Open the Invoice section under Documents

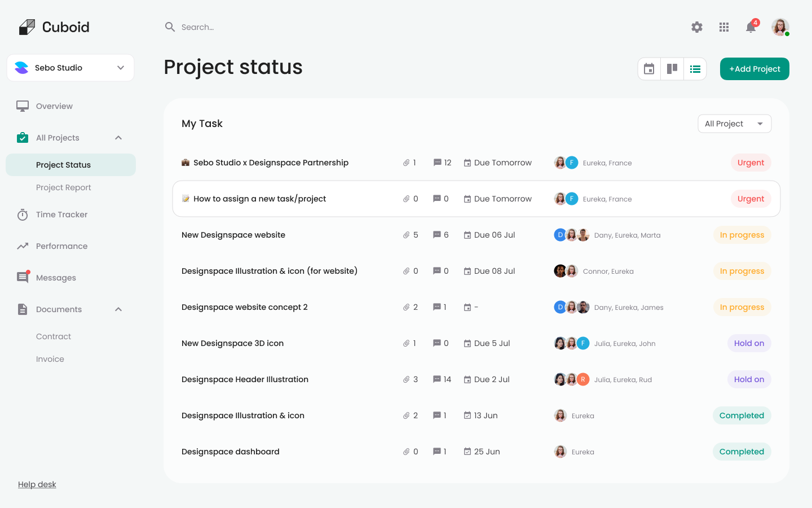point(50,358)
